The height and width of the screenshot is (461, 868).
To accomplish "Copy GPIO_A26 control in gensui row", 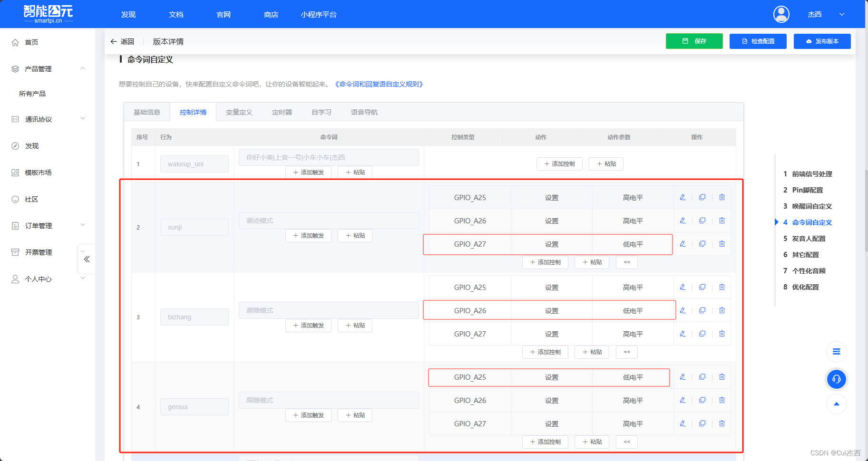I will (x=702, y=400).
